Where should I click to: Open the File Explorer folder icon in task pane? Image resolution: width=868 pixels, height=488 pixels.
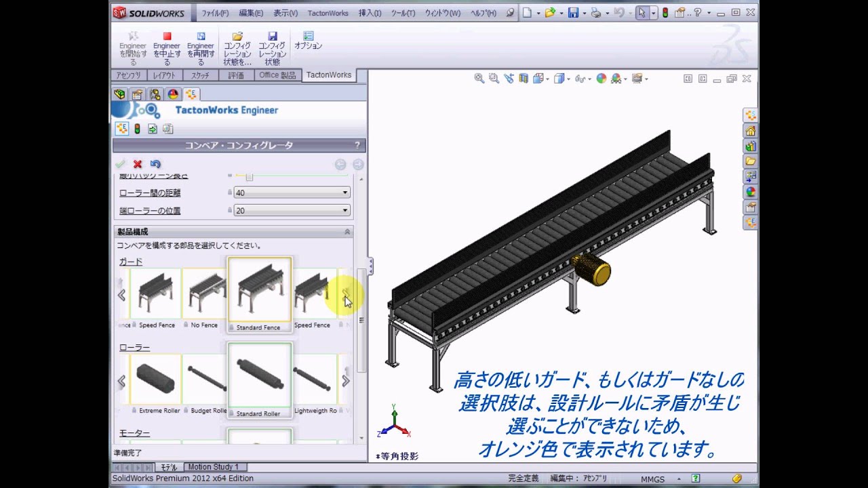[750, 161]
